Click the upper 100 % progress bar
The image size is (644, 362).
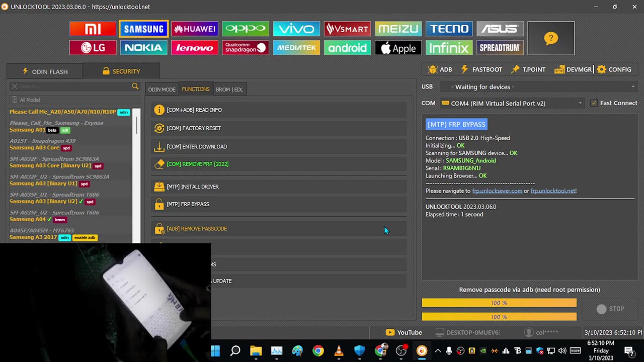coord(499,303)
